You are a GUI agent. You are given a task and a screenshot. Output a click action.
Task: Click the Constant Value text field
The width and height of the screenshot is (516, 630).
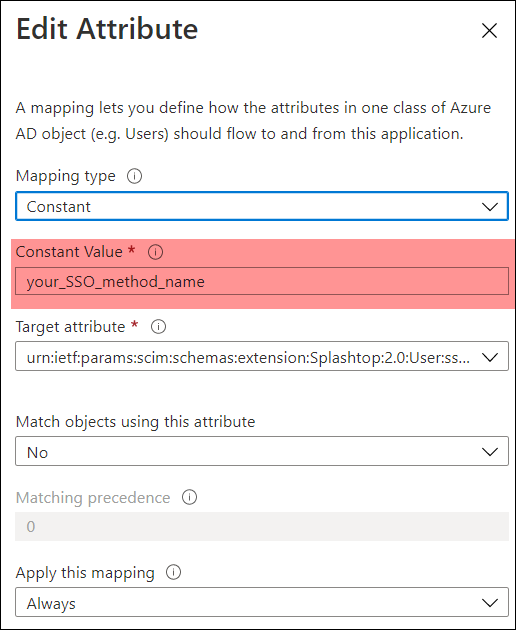262,281
